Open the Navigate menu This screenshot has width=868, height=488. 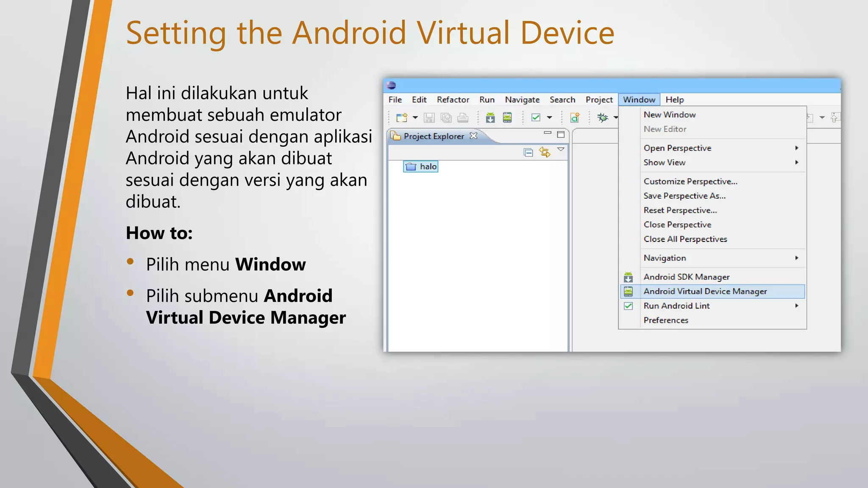pos(522,100)
